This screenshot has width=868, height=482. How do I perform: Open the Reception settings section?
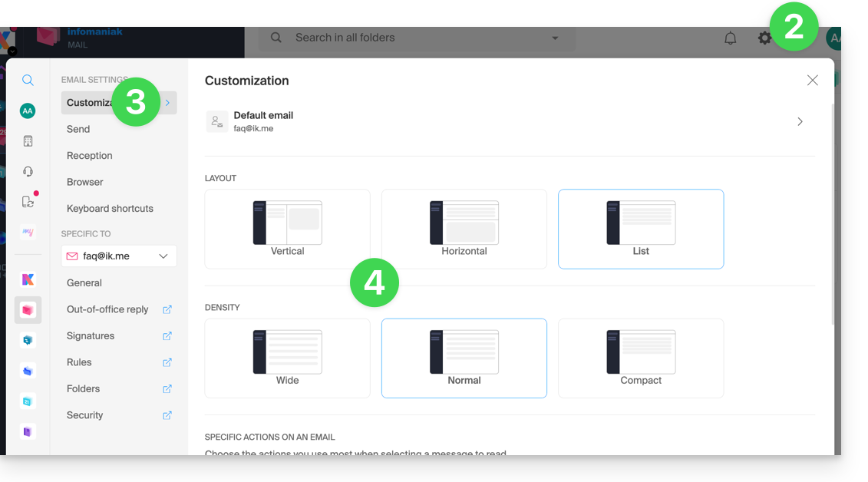pyautogui.click(x=89, y=156)
